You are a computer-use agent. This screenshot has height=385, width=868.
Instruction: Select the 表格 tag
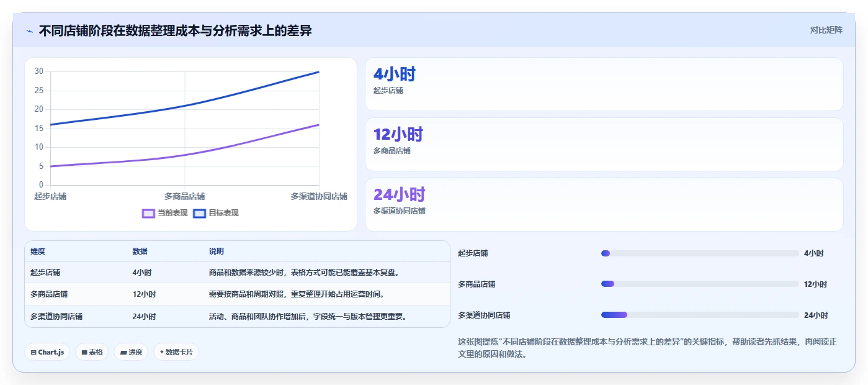tap(92, 352)
